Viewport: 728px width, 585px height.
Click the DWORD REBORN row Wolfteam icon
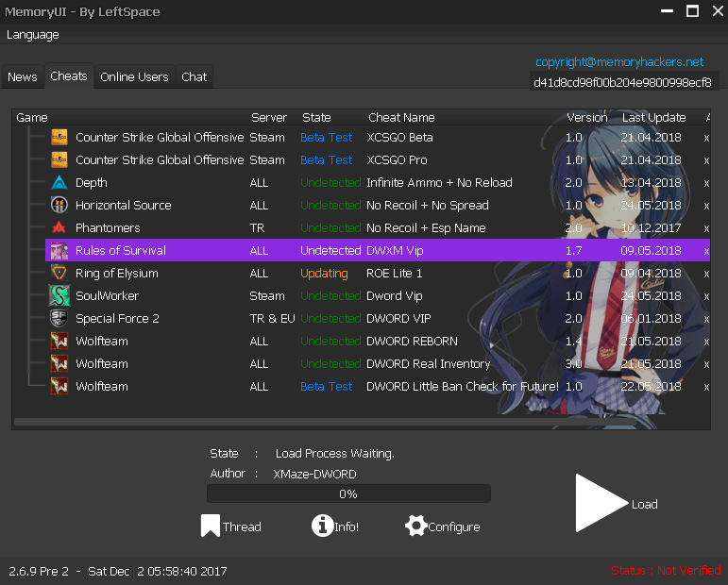pos(59,341)
